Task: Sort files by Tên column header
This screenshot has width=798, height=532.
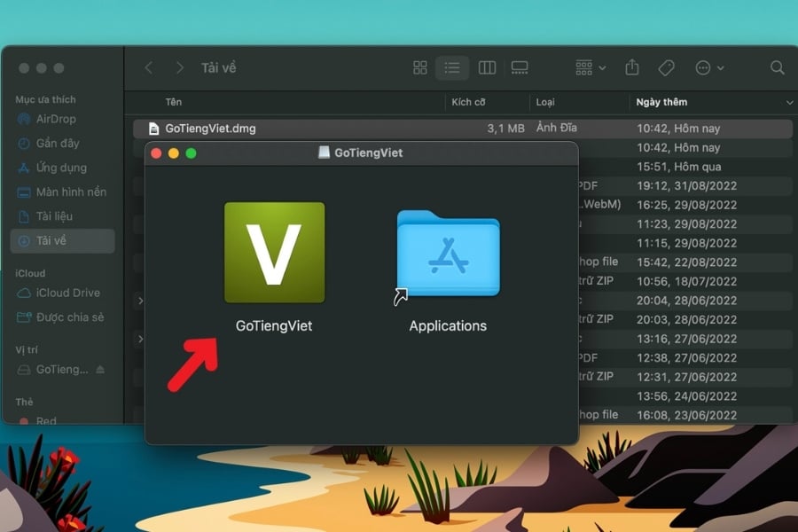Action: pos(174,103)
